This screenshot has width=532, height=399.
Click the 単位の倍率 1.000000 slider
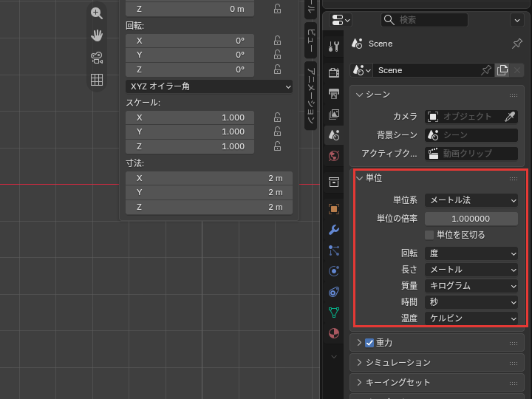471,219
